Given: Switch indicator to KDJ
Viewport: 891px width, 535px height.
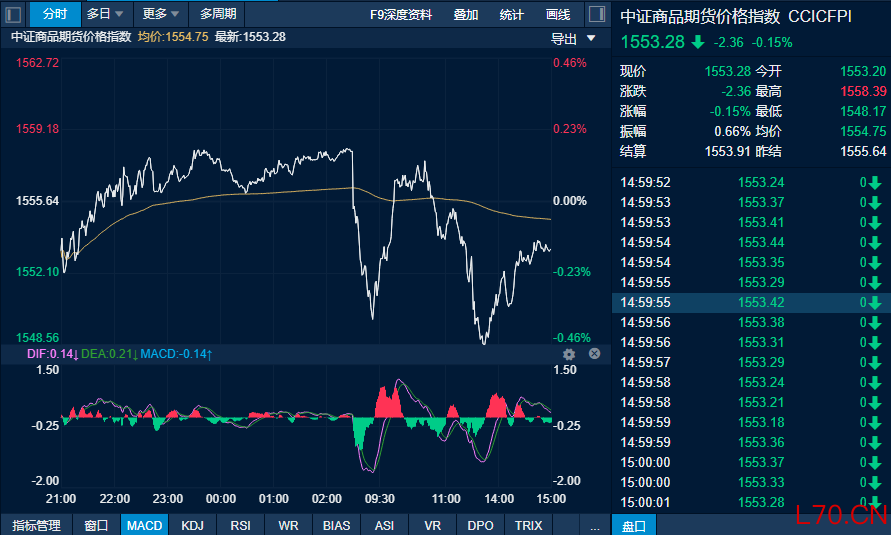Looking at the screenshot, I should click(x=192, y=526).
